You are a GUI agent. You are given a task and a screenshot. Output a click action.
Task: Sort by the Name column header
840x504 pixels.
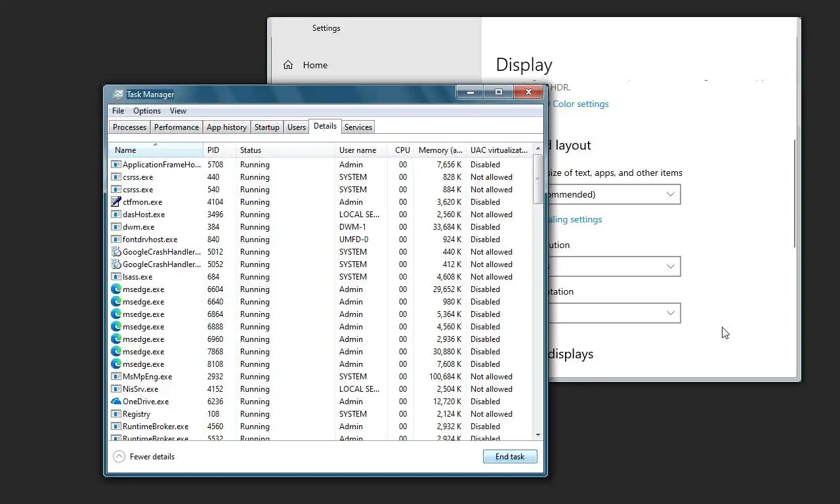156,150
